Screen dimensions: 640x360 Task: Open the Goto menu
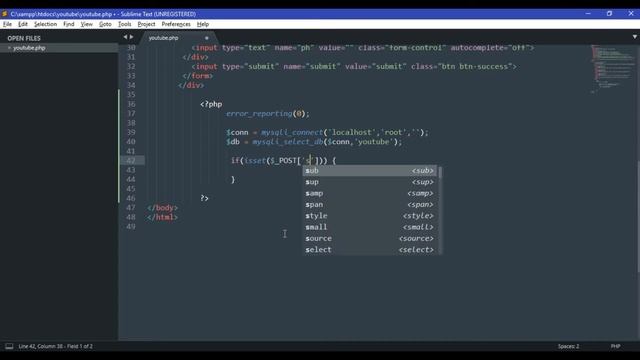pyautogui.click(x=105, y=24)
